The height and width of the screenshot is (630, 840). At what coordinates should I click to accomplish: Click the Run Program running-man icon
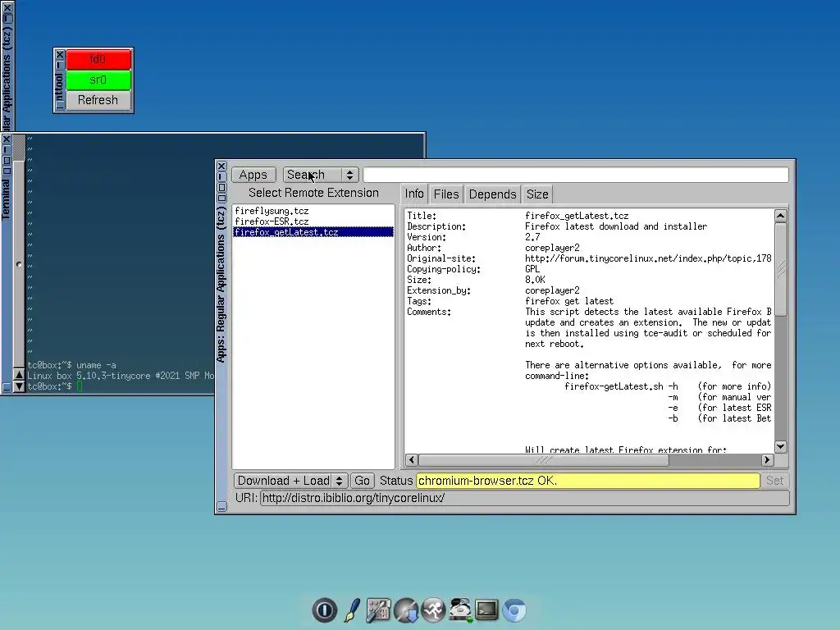(433, 610)
